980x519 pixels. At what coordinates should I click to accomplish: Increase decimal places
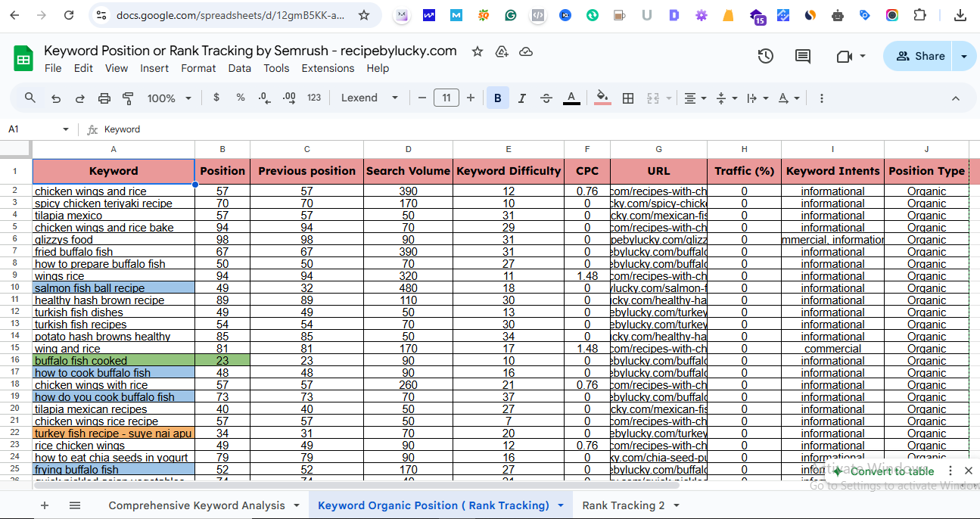click(x=289, y=98)
